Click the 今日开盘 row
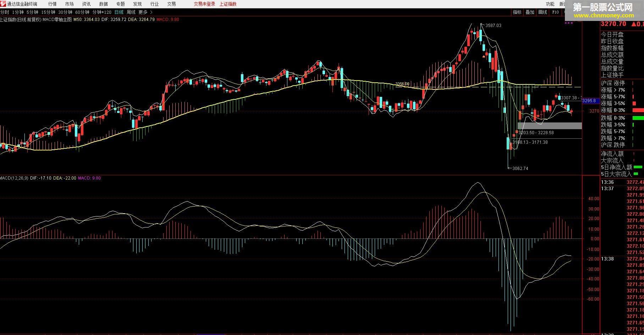644x335 pixels. [622, 34]
